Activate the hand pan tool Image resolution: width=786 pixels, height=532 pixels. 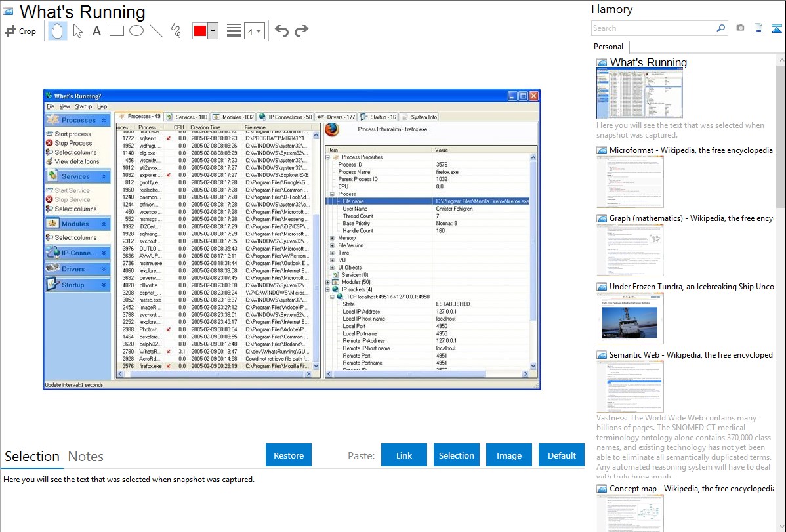click(57, 31)
